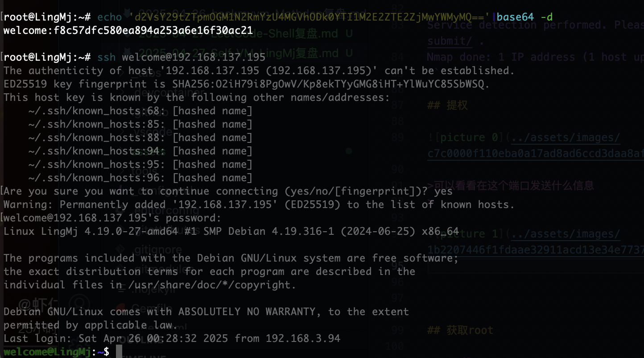The image size is (644, 358).
Task: Select the decoded welcome:f8c57dfc output line
Action: pos(128,31)
